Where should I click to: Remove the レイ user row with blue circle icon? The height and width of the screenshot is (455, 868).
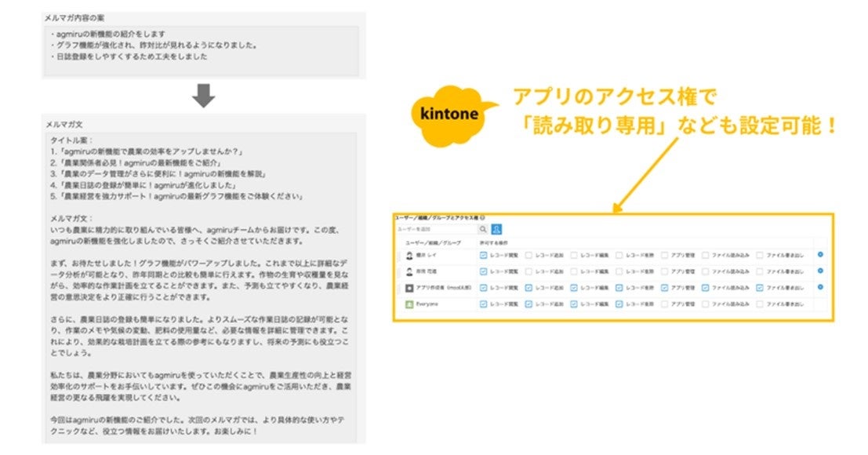[820, 255]
